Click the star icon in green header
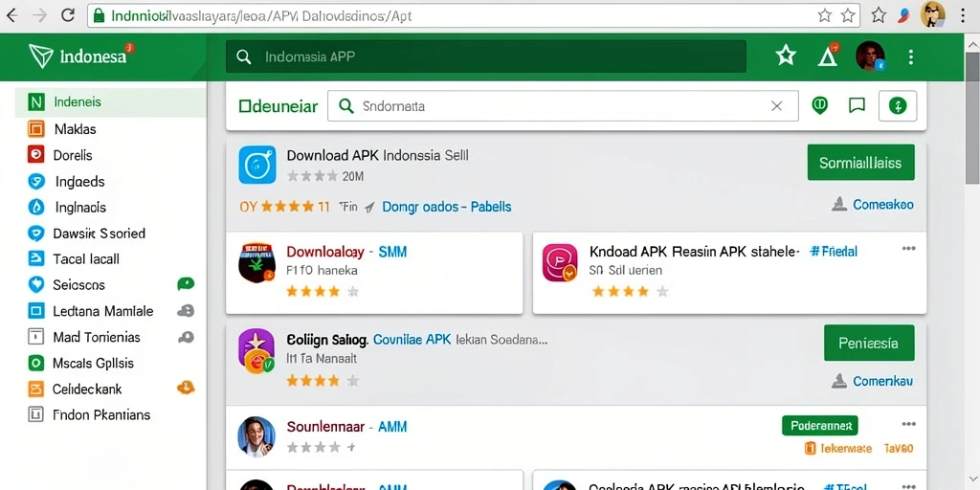This screenshot has height=490, width=980. (786, 56)
